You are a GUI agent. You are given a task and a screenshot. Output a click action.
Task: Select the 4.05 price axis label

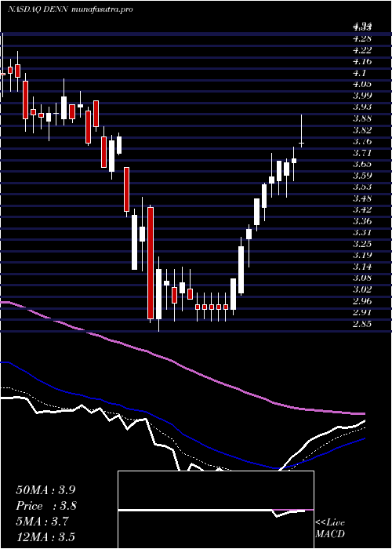(362, 84)
